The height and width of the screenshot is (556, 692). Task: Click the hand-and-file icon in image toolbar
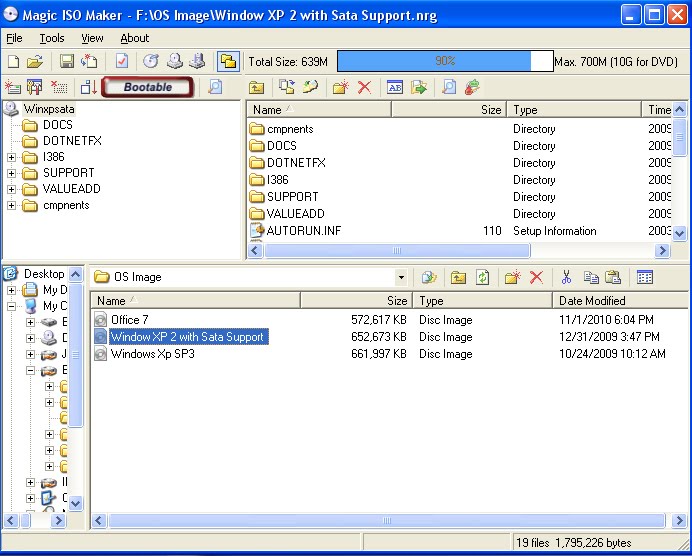311,87
